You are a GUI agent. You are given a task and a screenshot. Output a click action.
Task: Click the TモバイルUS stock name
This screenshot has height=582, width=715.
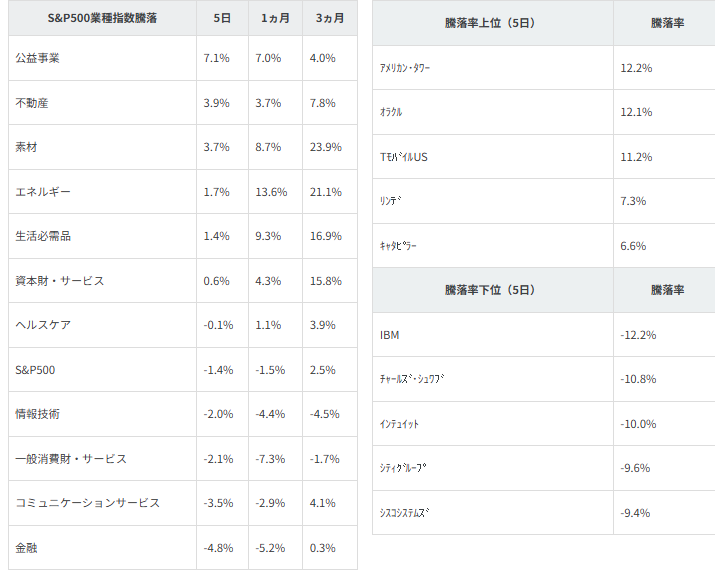(404, 157)
